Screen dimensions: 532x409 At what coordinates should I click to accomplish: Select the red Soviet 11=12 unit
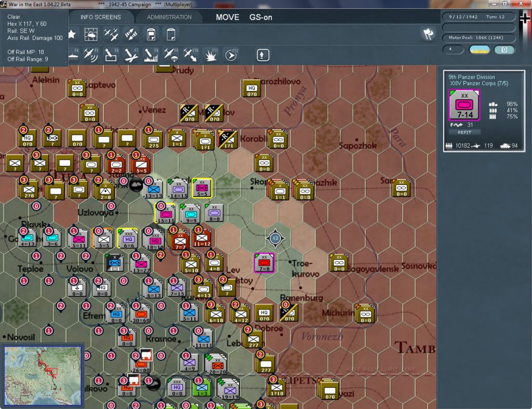(x=202, y=238)
